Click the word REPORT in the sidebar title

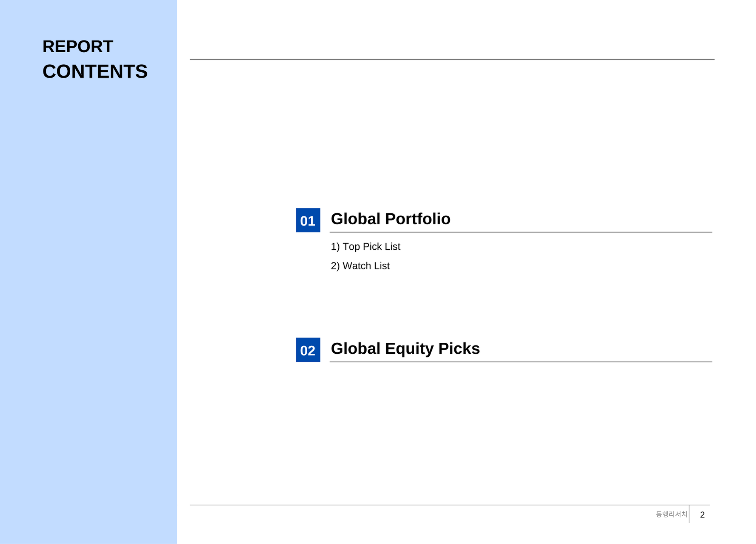pos(77,47)
